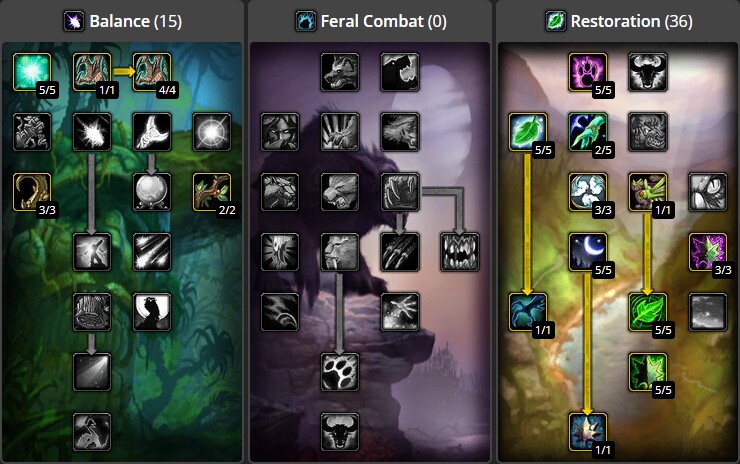This screenshot has width=740, height=464.
Task: Select the Swiftmend talent at Restoration bottom
Action: pos(587,431)
